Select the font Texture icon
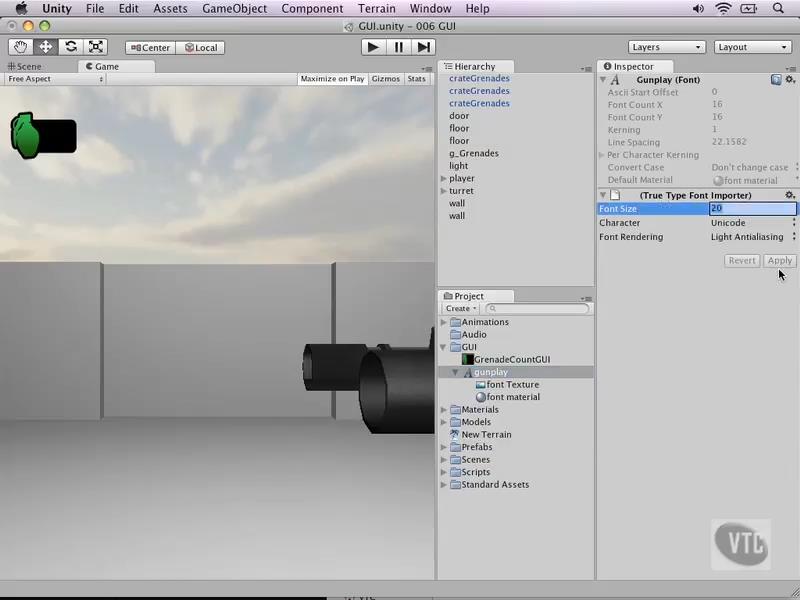 click(x=480, y=385)
